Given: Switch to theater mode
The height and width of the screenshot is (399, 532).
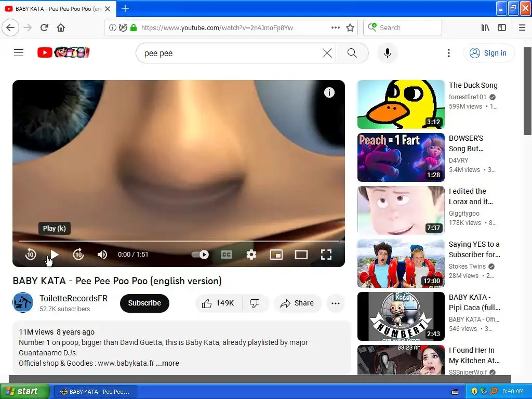Looking at the screenshot, I should click(x=301, y=255).
